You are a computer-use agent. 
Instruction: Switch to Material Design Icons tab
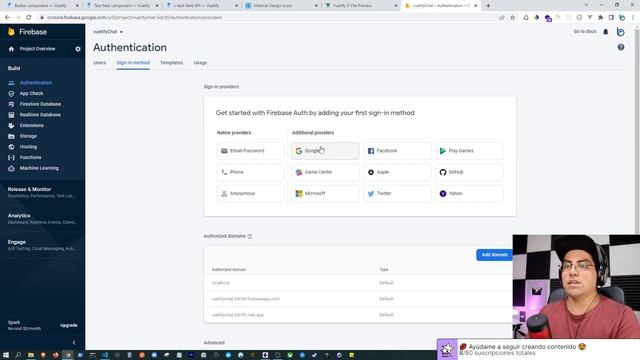(281, 6)
